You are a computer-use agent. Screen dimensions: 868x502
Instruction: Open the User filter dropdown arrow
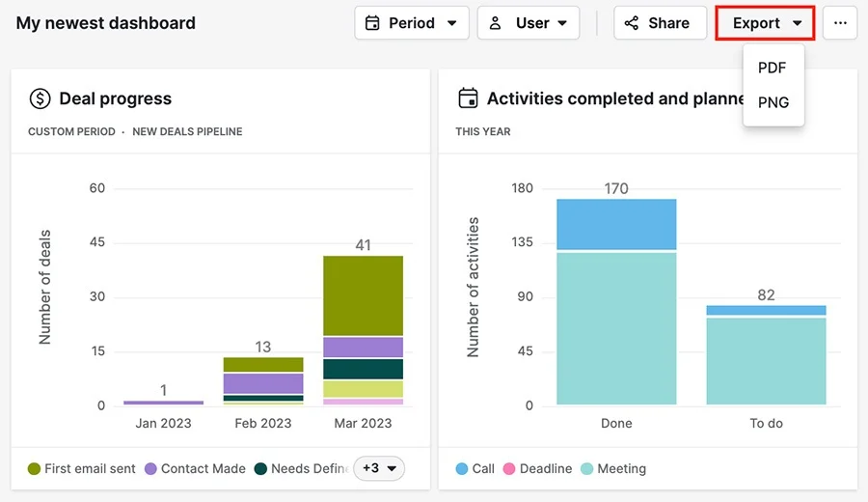(x=562, y=23)
